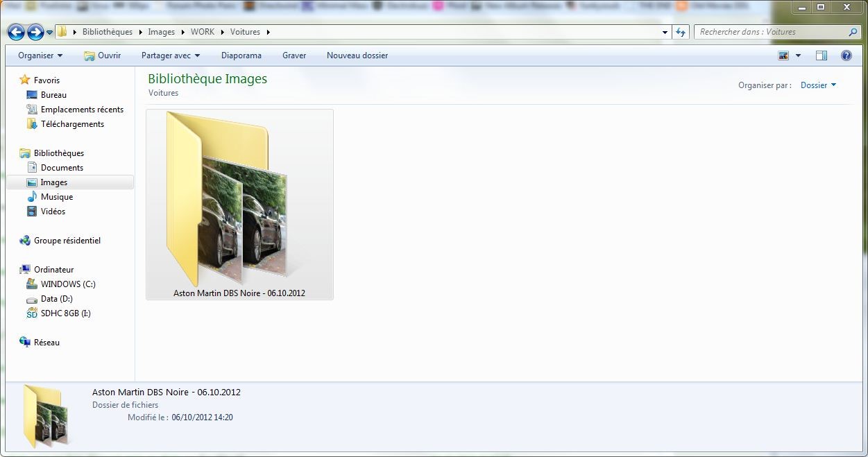Open the Organiser par Dossier dropdown
Viewport: 868px width, 457px height.
(818, 85)
